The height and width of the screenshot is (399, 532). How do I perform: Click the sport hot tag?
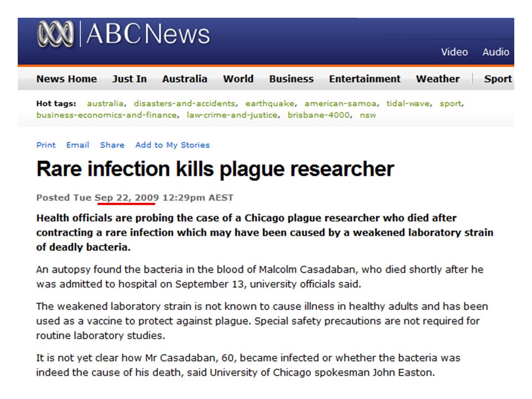click(451, 104)
